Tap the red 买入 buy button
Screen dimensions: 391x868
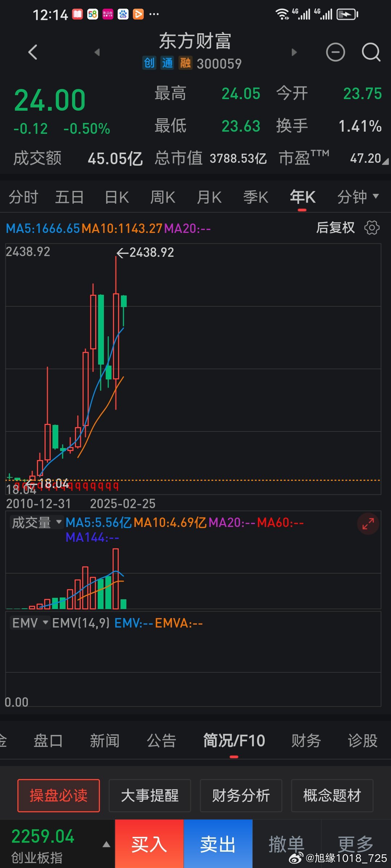(149, 844)
